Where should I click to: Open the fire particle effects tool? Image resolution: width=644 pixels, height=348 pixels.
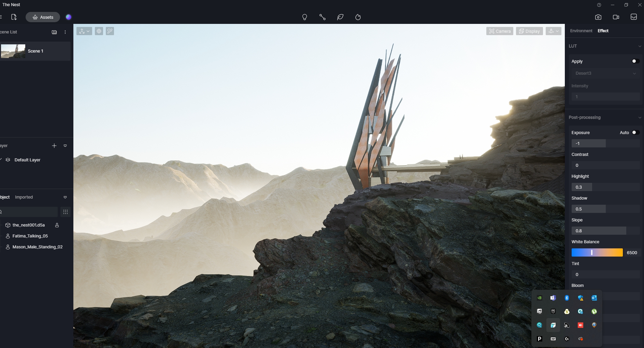358,17
